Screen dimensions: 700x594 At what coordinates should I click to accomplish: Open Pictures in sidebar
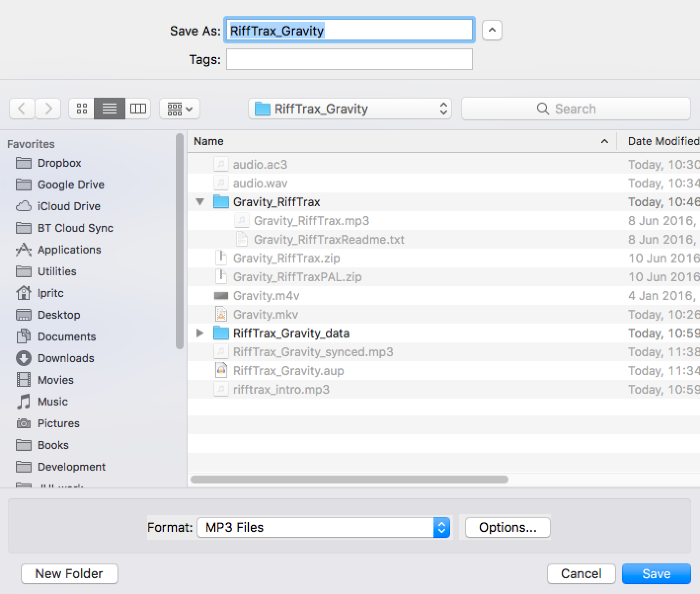(47, 423)
